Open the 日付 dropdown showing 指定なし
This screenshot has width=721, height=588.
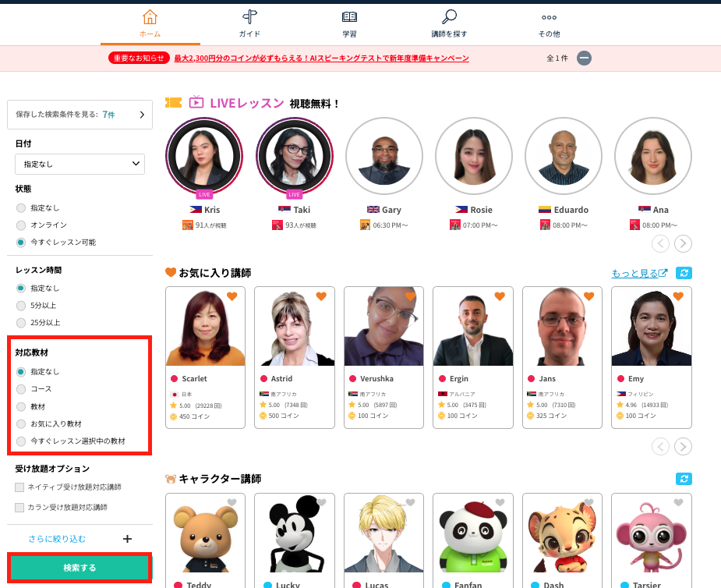pyautogui.click(x=80, y=164)
